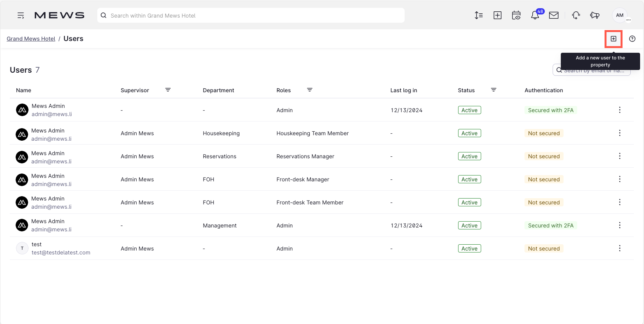Click the Last log in column header

[403, 90]
